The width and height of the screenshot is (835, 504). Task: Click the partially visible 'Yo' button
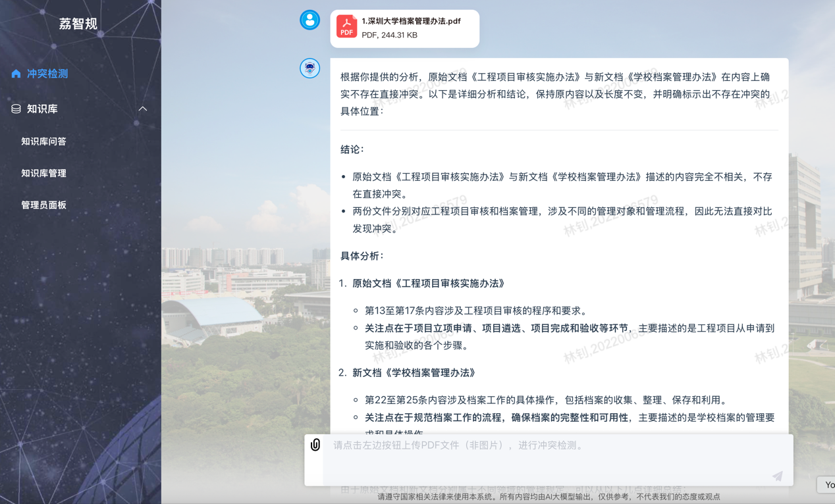coord(827,484)
